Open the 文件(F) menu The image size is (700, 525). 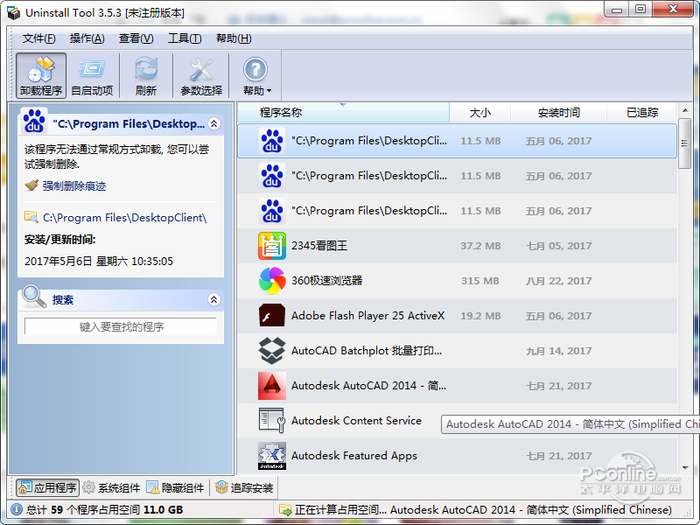(39, 39)
